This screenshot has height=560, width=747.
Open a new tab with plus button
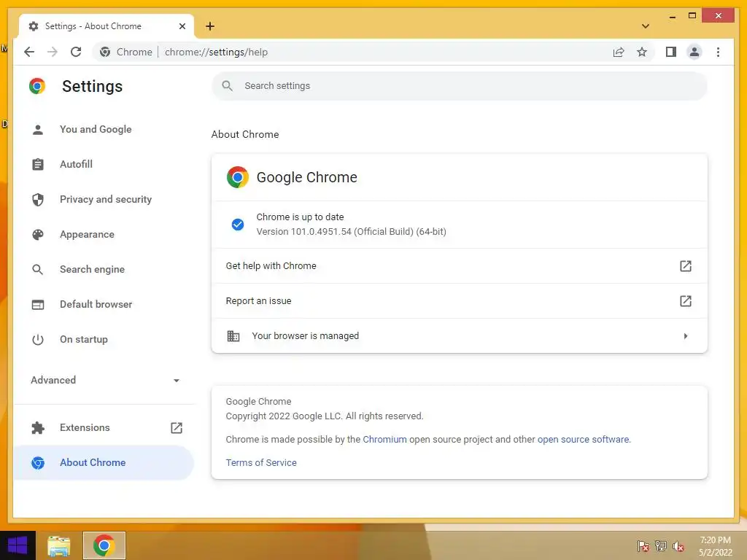[210, 26]
